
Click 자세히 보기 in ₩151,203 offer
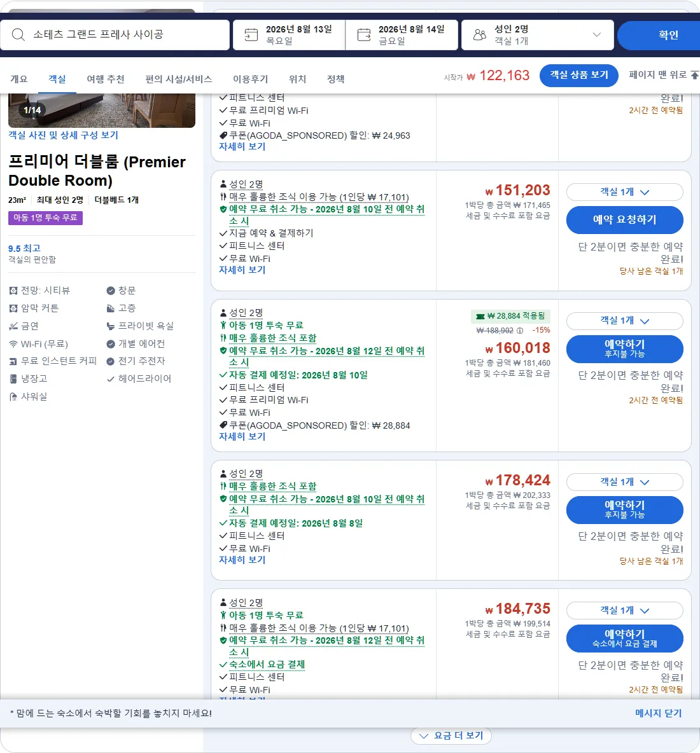tap(242, 270)
